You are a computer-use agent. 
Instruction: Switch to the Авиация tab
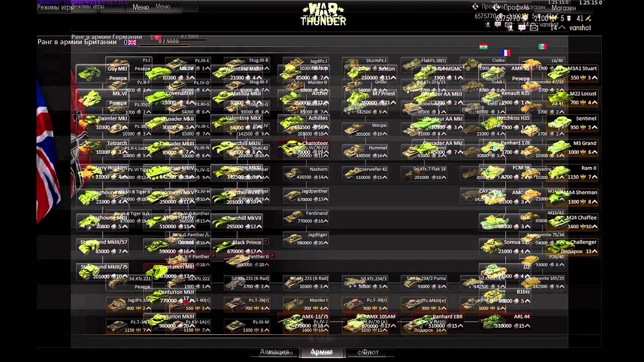coord(275,352)
